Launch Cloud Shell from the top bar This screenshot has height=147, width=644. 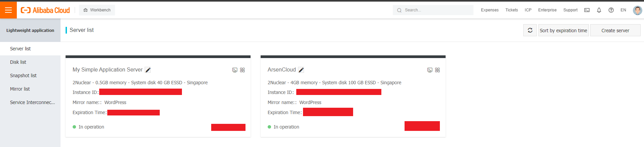coord(587,10)
